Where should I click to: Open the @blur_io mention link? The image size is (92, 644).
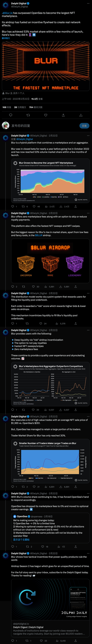tap(8, 13)
